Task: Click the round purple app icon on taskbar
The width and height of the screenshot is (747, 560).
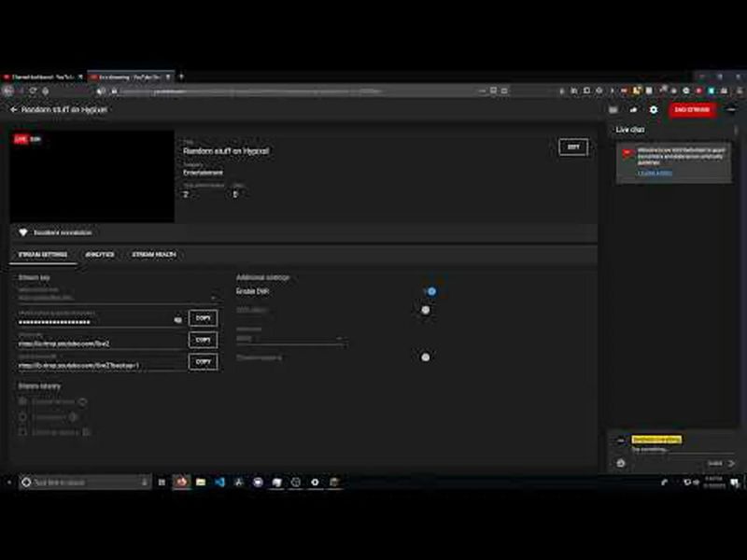Action: [x=258, y=483]
